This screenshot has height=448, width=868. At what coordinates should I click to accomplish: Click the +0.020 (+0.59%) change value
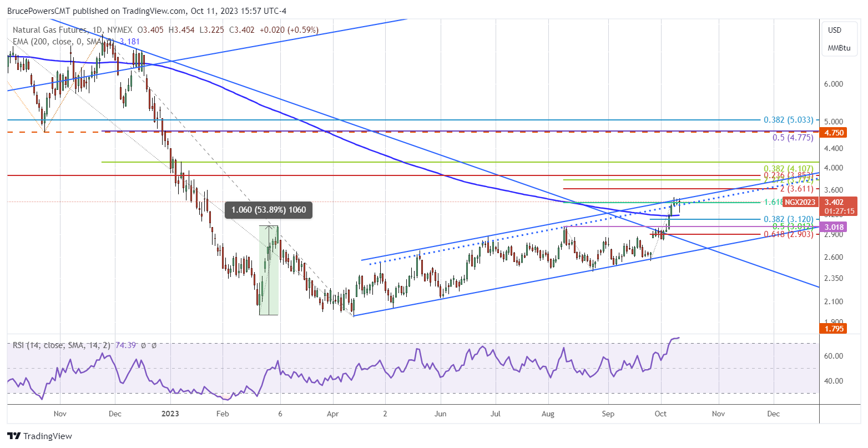(x=289, y=30)
